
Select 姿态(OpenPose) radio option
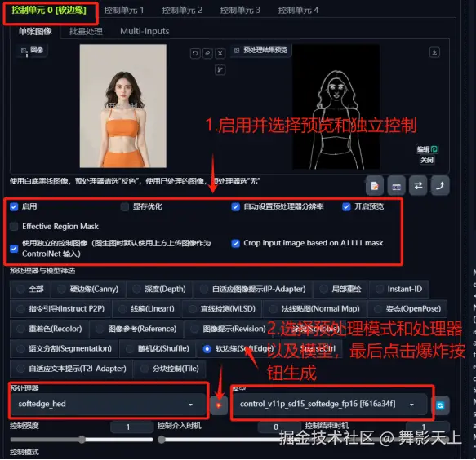(x=407, y=309)
